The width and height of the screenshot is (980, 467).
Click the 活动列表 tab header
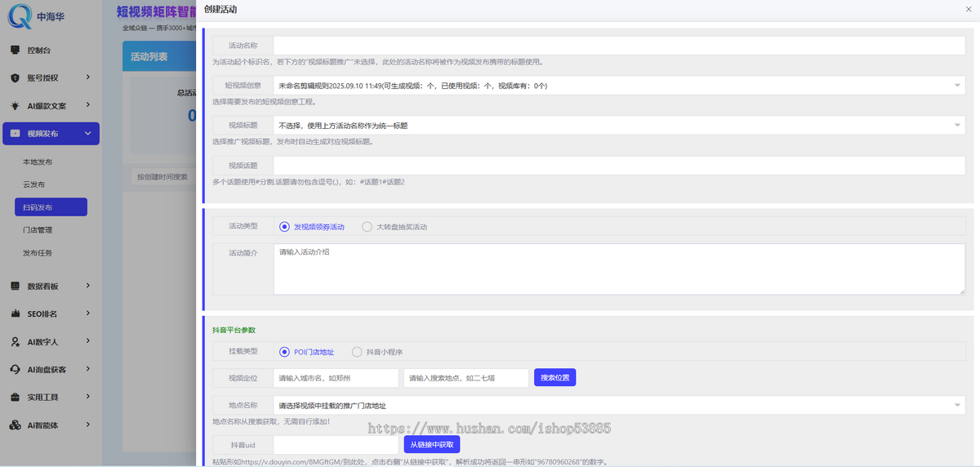coord(149,56)
